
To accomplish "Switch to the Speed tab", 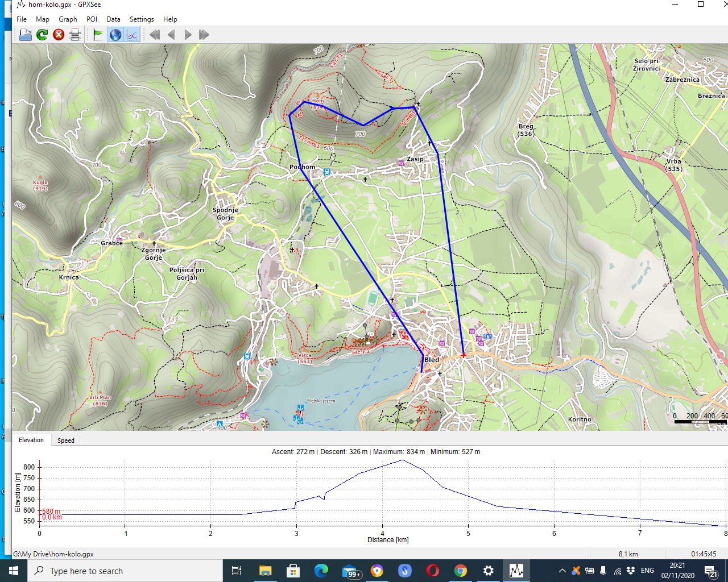I will coord(65,440).
